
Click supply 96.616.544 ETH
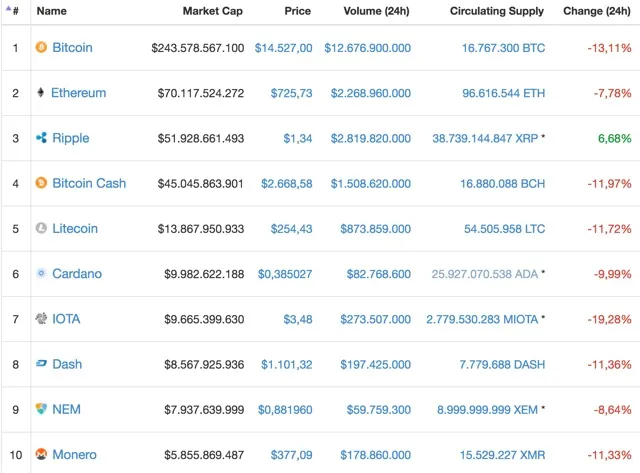(x=504, y=93)
